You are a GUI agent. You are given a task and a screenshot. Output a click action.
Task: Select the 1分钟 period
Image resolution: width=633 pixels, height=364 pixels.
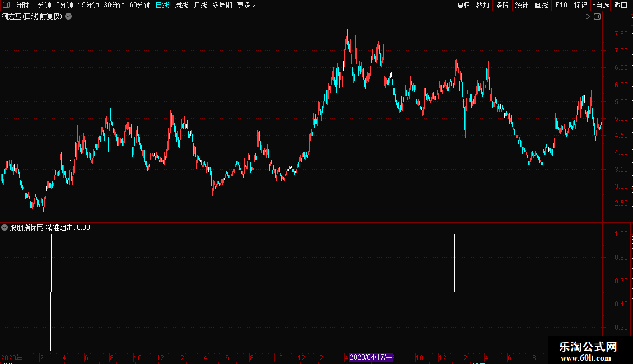tap(43, 5)
